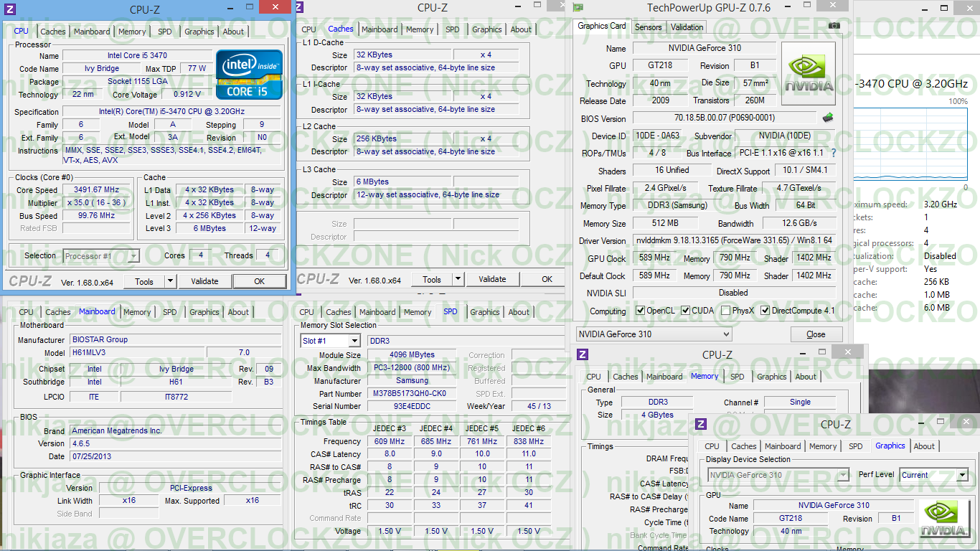The image size is (980, 551).
Task: Click the title bar icon of the CPU-Z Caches window
Action: tap(300, 7)
